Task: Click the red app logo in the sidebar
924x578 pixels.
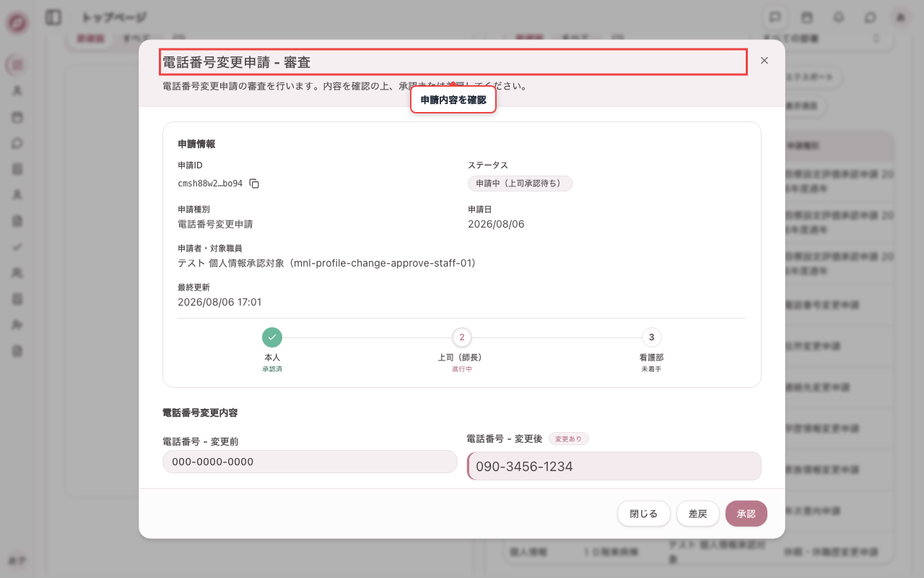Action: (17, 23)
